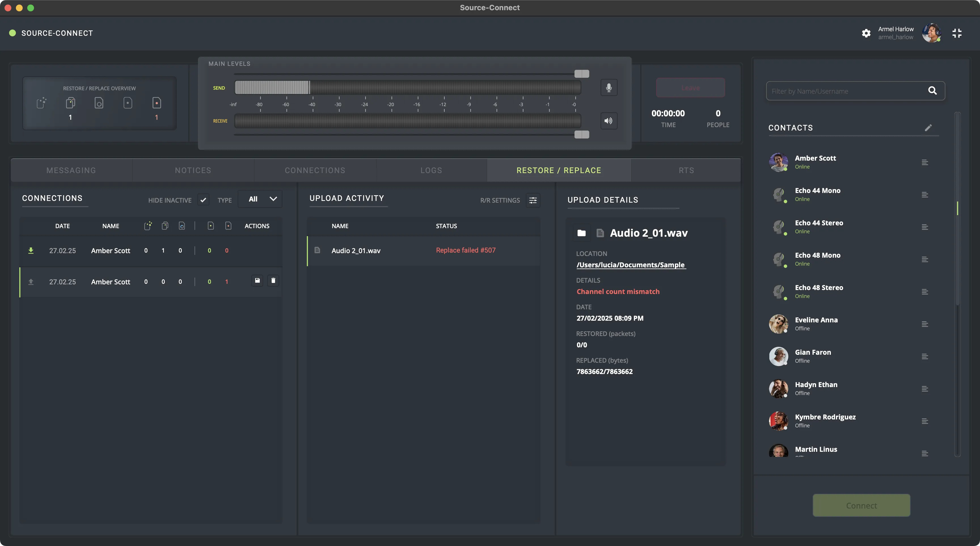Open Kymbre Rodriguez contact menu icon
This screenshot has height=546, width=980.
pos(925,421)
